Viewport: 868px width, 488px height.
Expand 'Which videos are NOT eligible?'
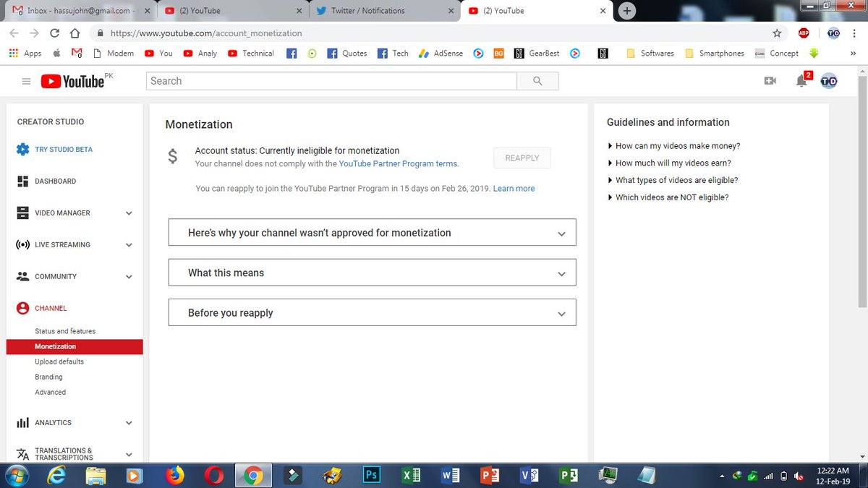click(x=668, y=197)
